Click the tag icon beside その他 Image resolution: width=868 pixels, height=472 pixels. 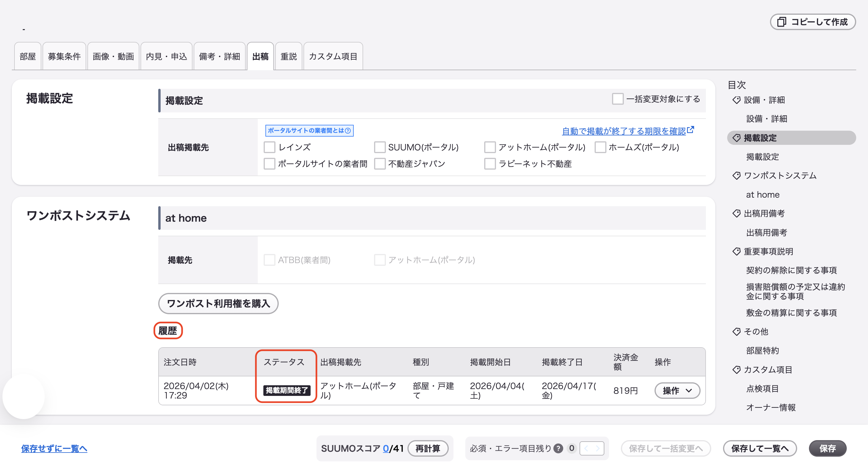[736, 332]
